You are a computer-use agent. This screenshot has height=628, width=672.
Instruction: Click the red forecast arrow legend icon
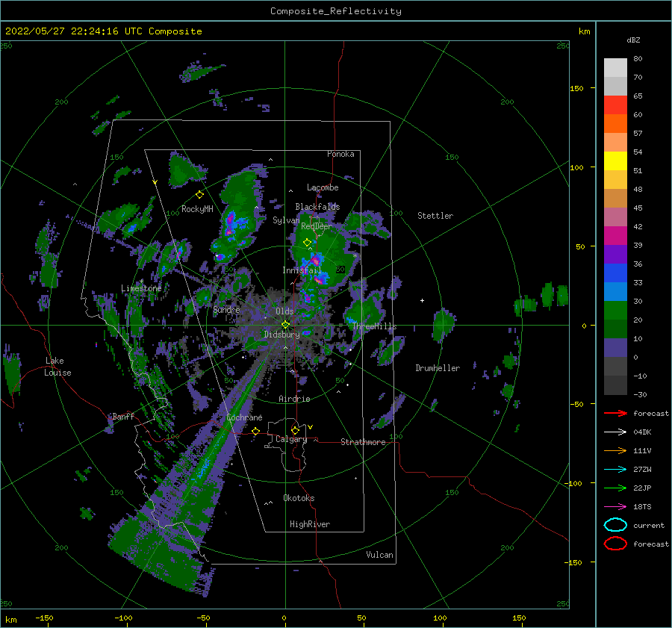pyautogui.click(x=615, y=413)
